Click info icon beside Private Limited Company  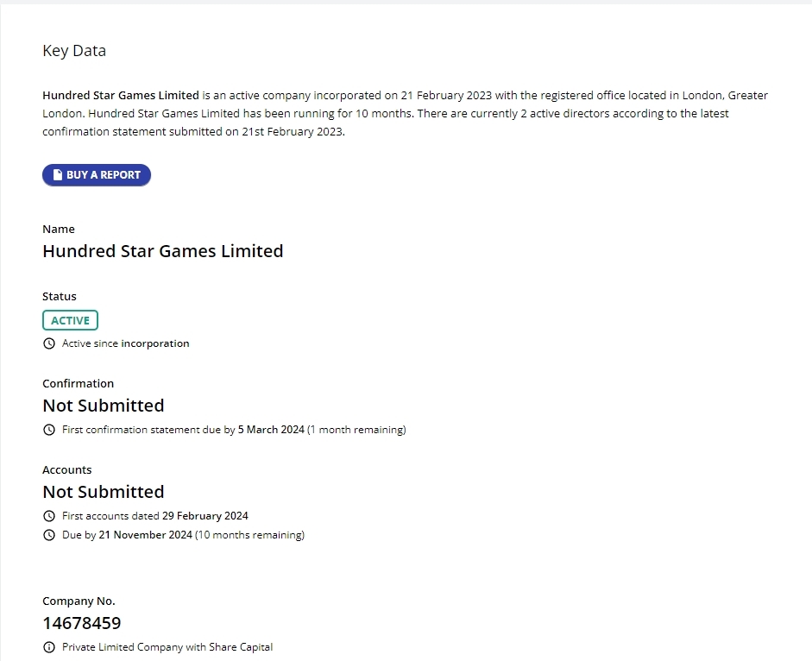[49, 647]
